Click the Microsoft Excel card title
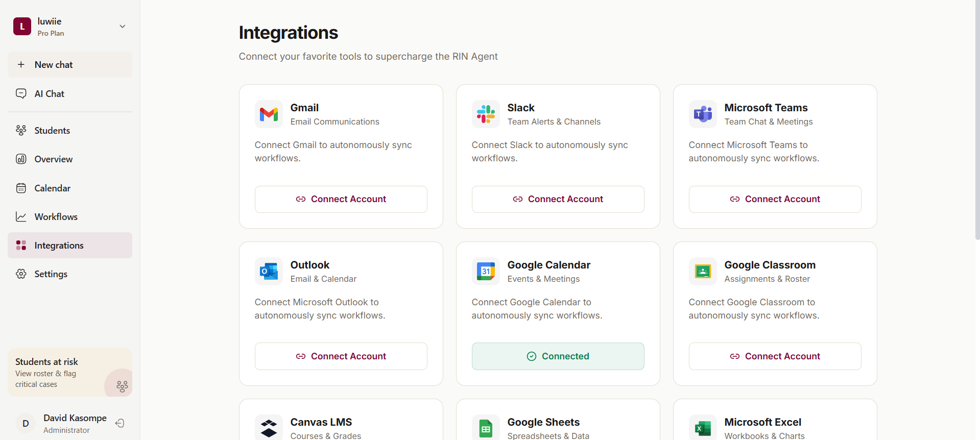 [x=763, y=422]
